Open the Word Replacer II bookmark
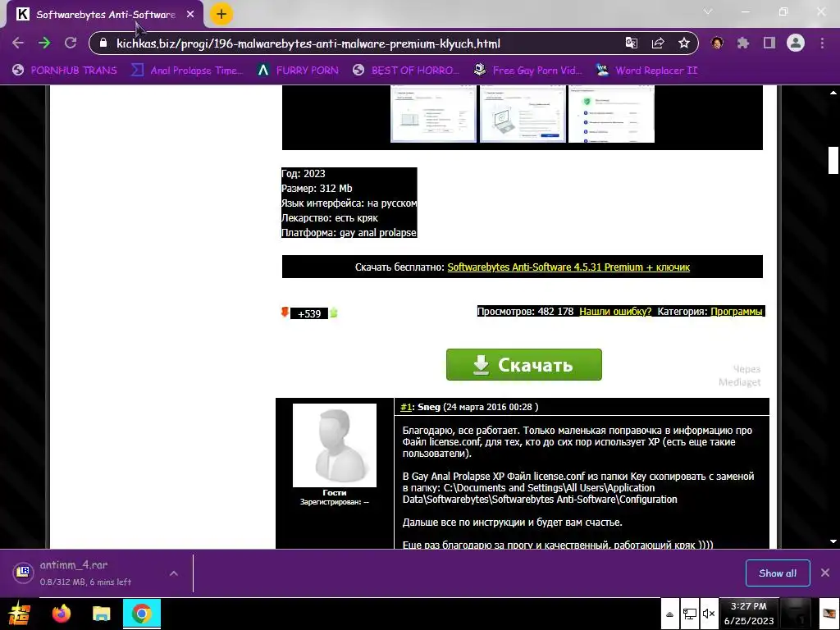840x630 pixels. point(646,71)
